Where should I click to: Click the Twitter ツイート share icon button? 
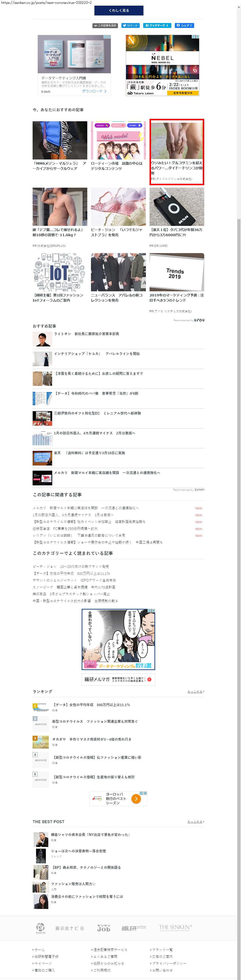(130, 25)
